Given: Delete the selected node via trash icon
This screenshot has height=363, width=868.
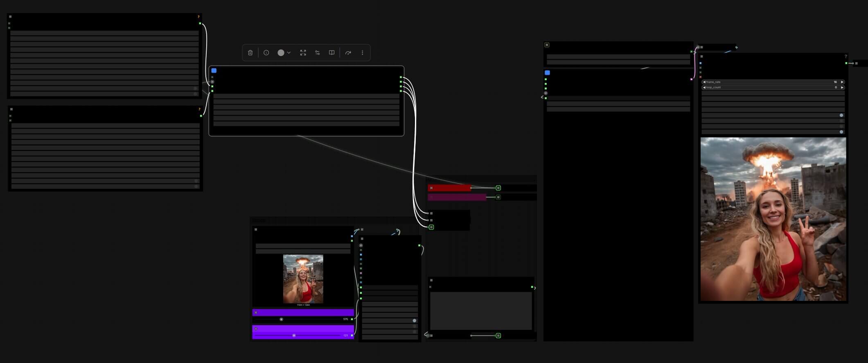Looking at the screenshot, I should pos(250,53).
